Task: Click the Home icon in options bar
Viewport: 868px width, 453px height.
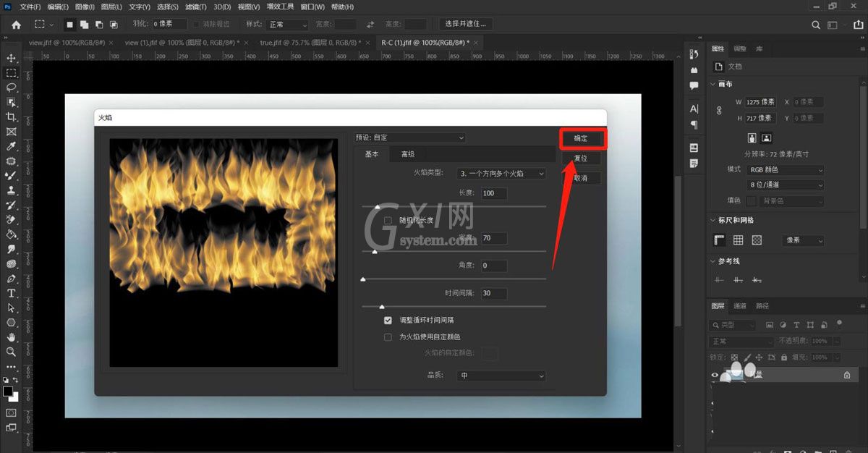Action: pos(16,25)
